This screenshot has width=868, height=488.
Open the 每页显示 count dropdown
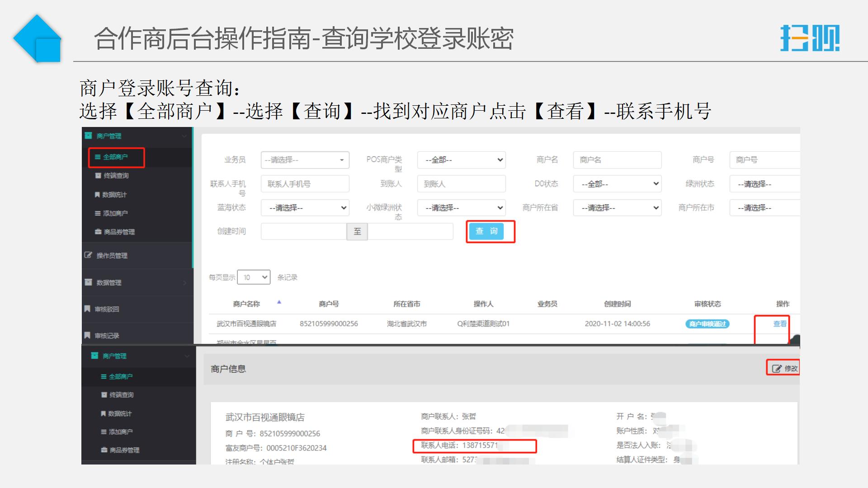[254, 277]
